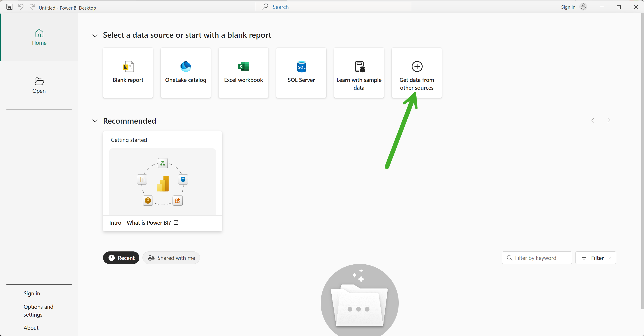Click Get data from other sources card

pos(417,73)
